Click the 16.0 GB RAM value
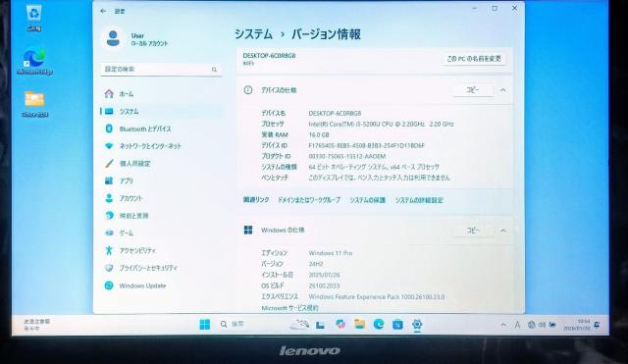 [x=319, y=135]
